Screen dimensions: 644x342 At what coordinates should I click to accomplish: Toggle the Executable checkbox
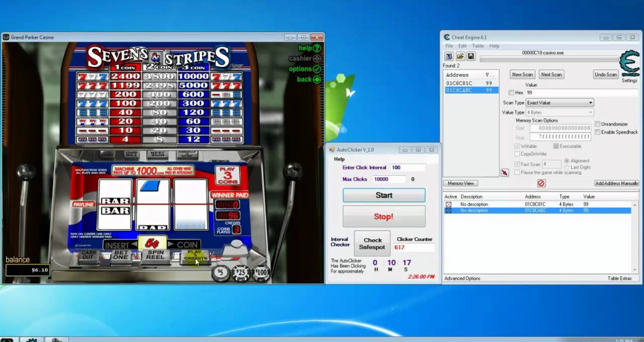(556, 146)
